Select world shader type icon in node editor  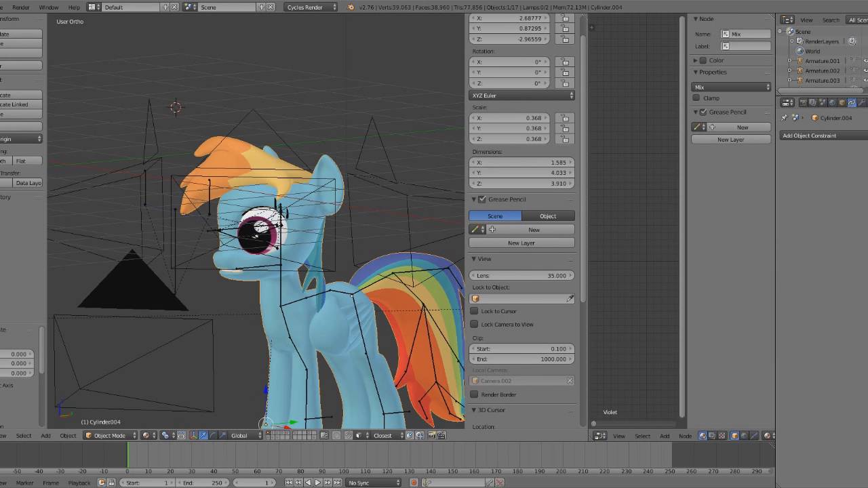[x=744, y=436]
